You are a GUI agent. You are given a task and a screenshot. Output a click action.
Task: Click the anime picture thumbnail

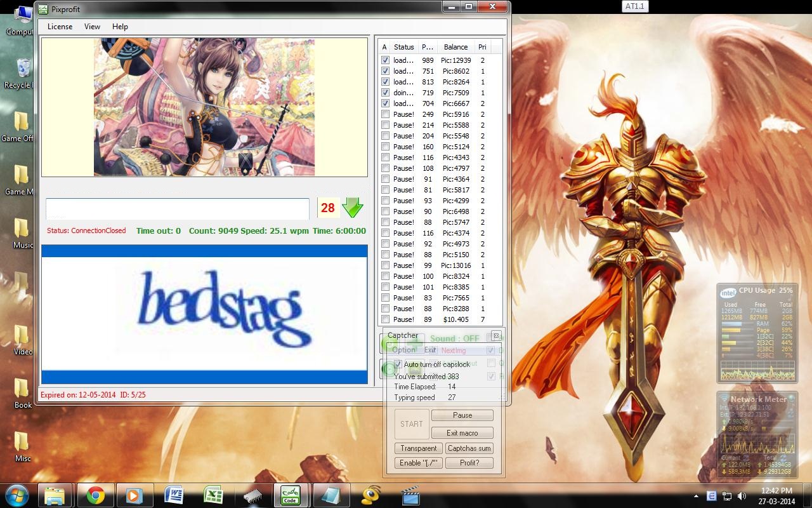coord(204,107)
